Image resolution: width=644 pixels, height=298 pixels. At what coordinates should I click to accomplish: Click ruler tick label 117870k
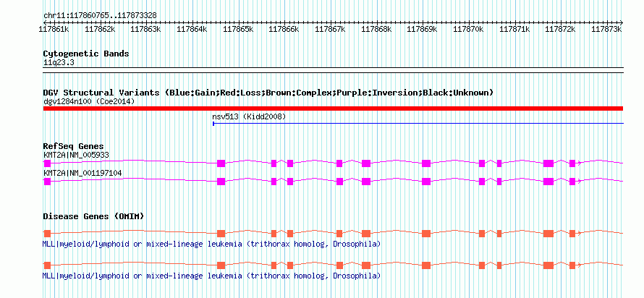(468, 29)
